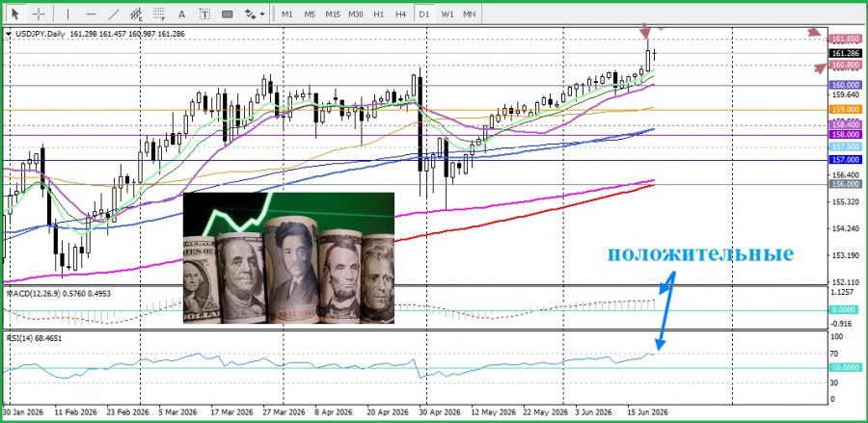Click the gray 156.000 level label
This screenshot has width=868, height=423.
tap(845, 184)
